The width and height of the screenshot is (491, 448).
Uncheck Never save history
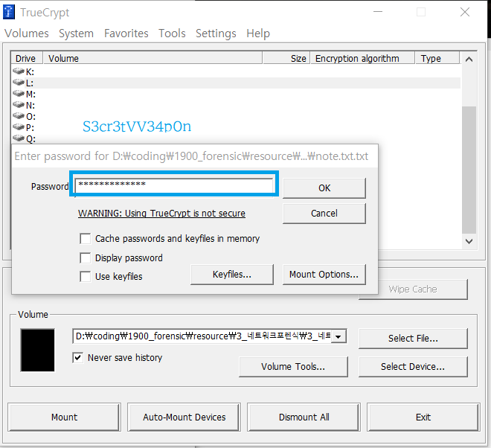pyautogui.click(x=77, y=357)
